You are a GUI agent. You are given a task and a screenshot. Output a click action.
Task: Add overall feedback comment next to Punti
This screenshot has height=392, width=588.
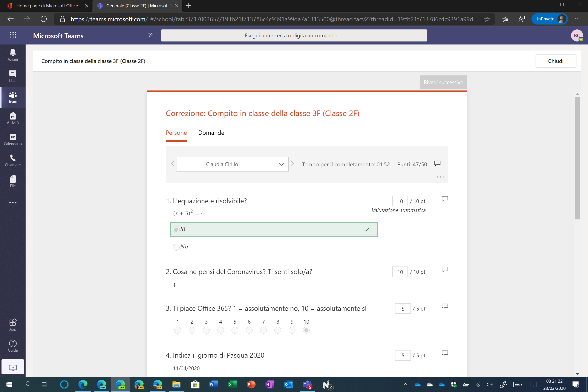(x=437, y=163)
